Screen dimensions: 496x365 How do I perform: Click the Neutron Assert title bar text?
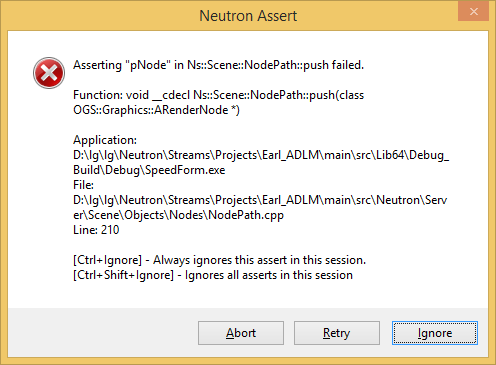248,16
